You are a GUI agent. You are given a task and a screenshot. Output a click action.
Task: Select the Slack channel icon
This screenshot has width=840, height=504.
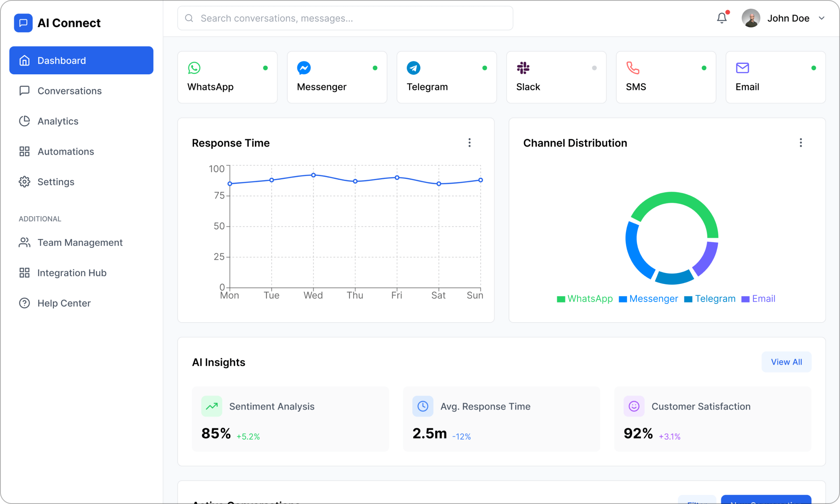click(523, 68)
